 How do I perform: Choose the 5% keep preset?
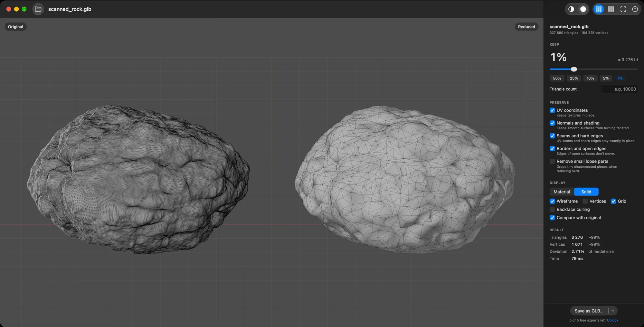606,78
